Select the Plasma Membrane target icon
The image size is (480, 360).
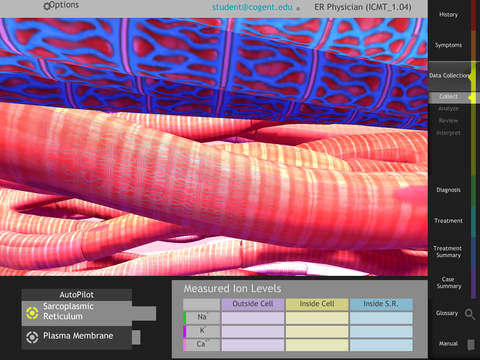[x=32, y=337]
